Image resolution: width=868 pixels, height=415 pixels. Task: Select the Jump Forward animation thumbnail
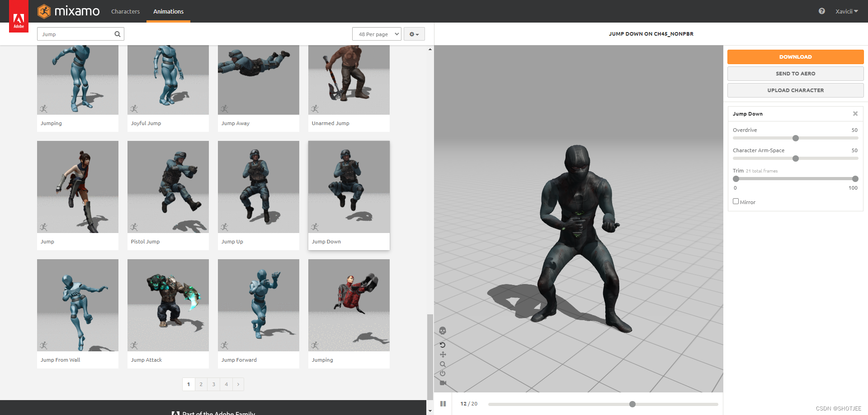[259, 305]
